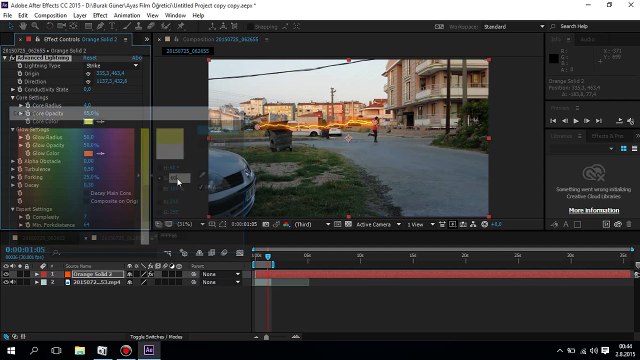Jump to first frame in Preview panel

(x=553, y=121)
